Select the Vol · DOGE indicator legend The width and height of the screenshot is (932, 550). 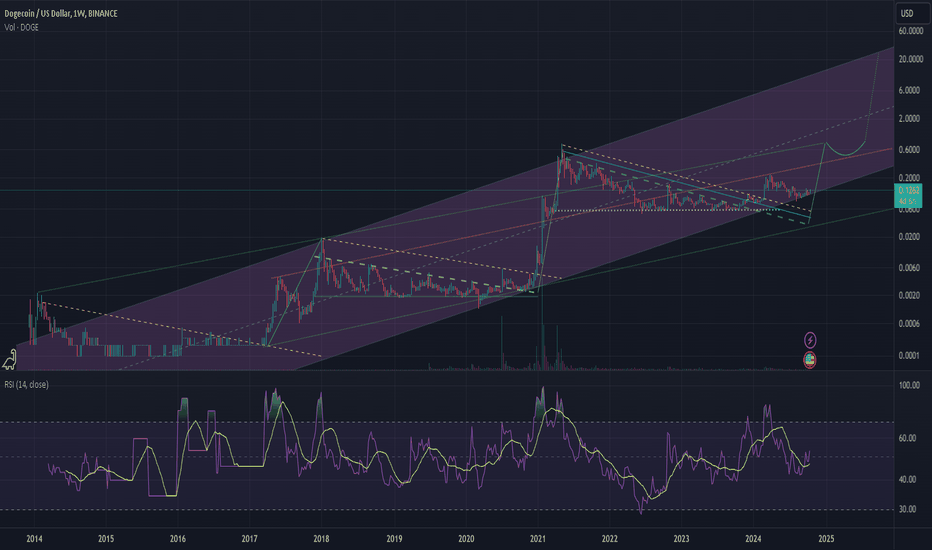tap(21, 27)
